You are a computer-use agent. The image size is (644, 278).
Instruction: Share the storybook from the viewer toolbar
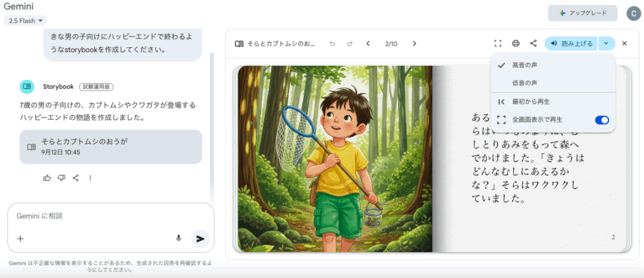[533, 43]
